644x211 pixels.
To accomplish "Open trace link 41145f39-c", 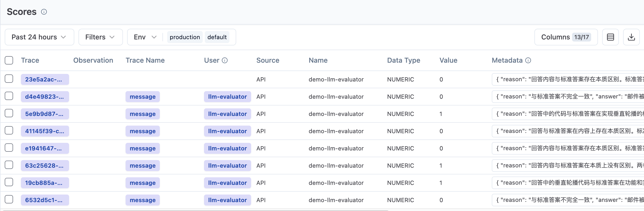I will point(45,131).
